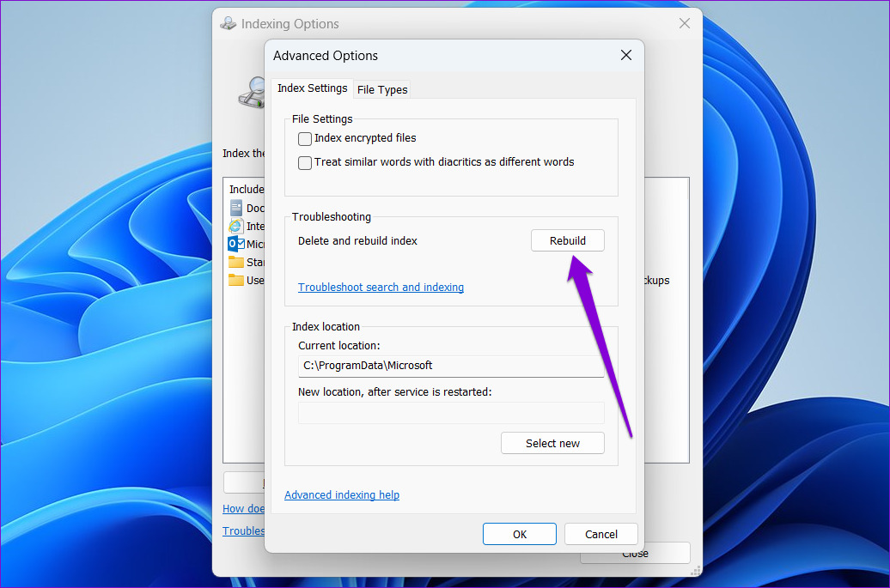Screen dimensions: 890x588
Task: Open the Advanced indexing help link
Action: (x=342, y=495)
